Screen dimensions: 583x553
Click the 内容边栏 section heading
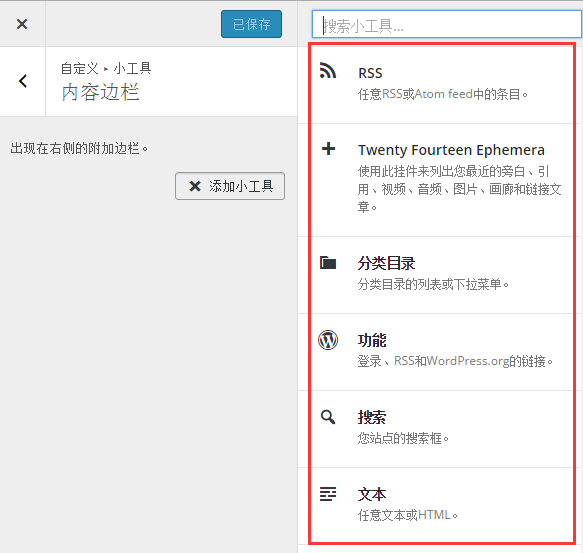coord(100,92)
